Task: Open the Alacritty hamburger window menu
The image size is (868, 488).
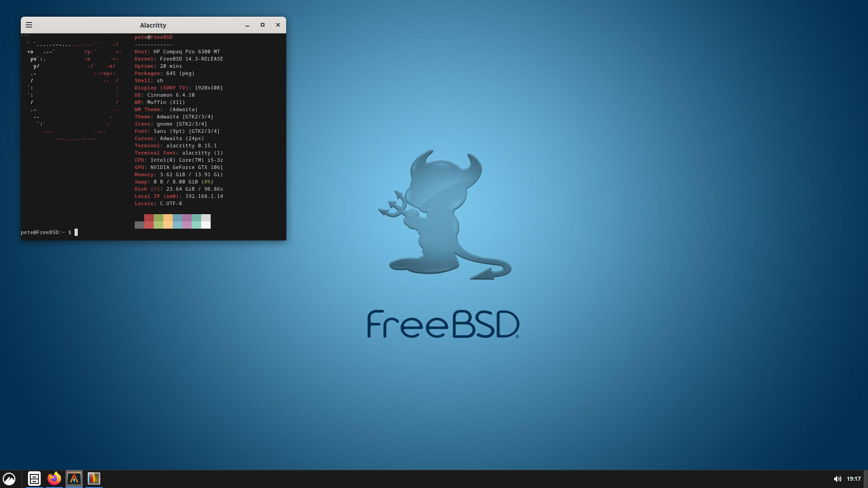Action: click(29, 25)
